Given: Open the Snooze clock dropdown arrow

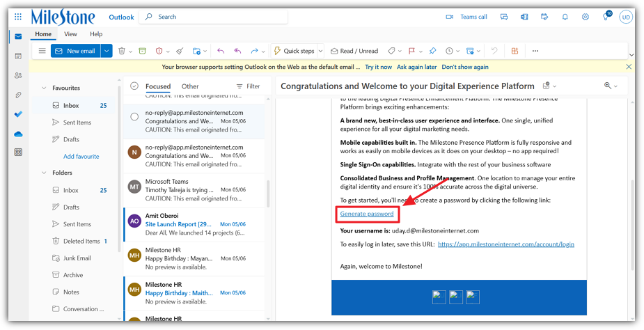Looking at the screenshot, I should coord(458,52).
